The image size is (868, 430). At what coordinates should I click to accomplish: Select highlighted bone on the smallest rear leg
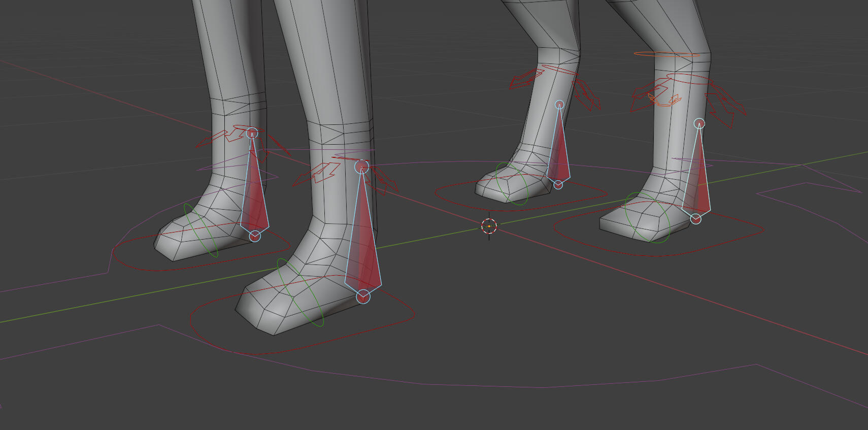tap(559, 147)
